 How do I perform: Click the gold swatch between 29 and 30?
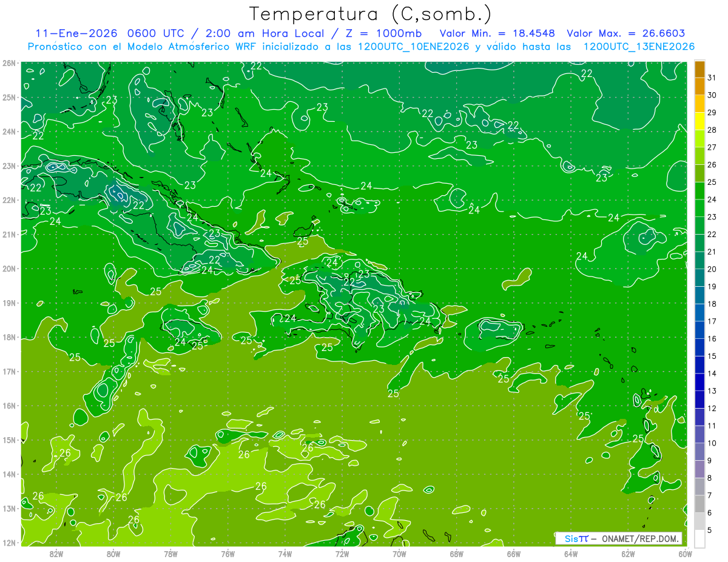699,104
